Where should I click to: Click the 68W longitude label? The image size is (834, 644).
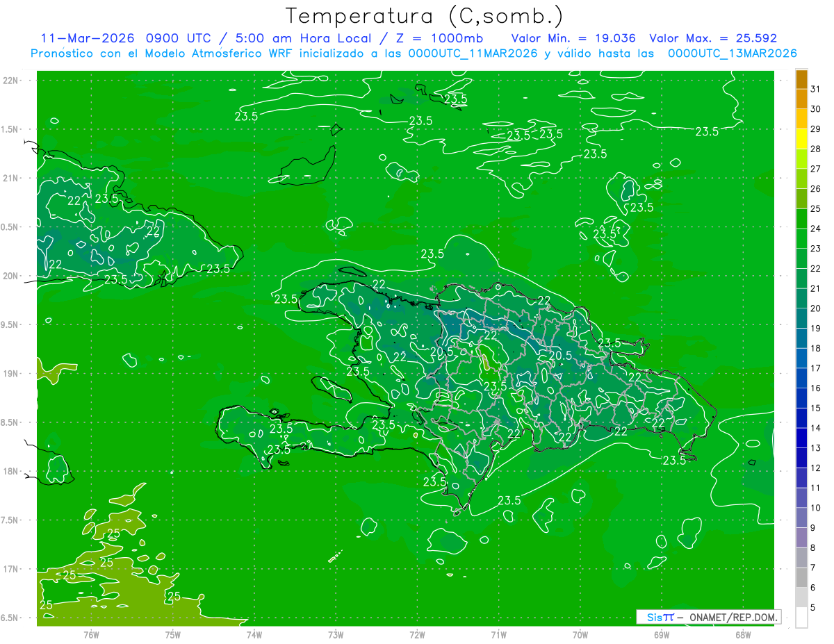pyautogui.click(x=743, y=635)
